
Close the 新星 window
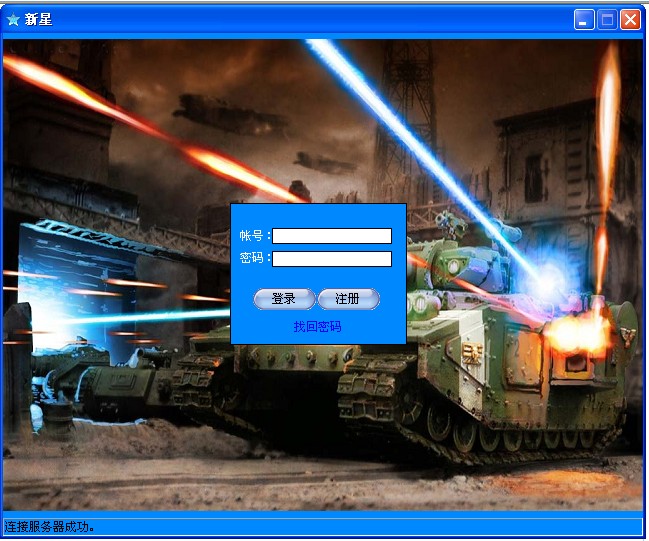point(630,20)
